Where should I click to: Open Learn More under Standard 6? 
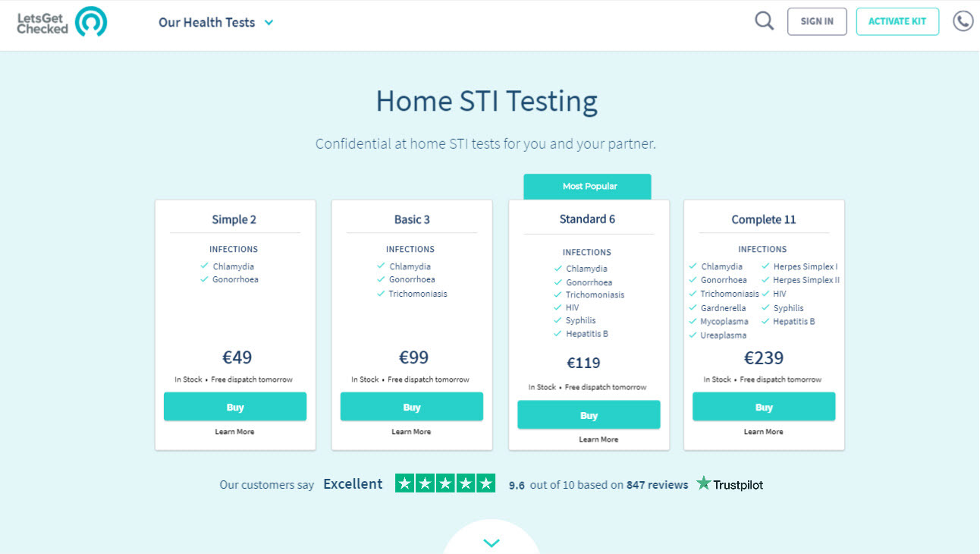tap(598, 439)
